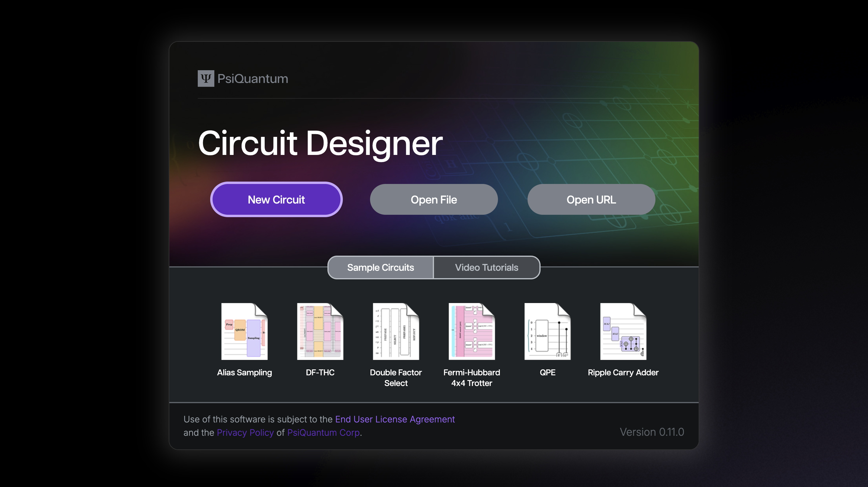Switch to the Video Tutorials tab
The width and height of the screenshot is (868, 487).
coord(487,267)
